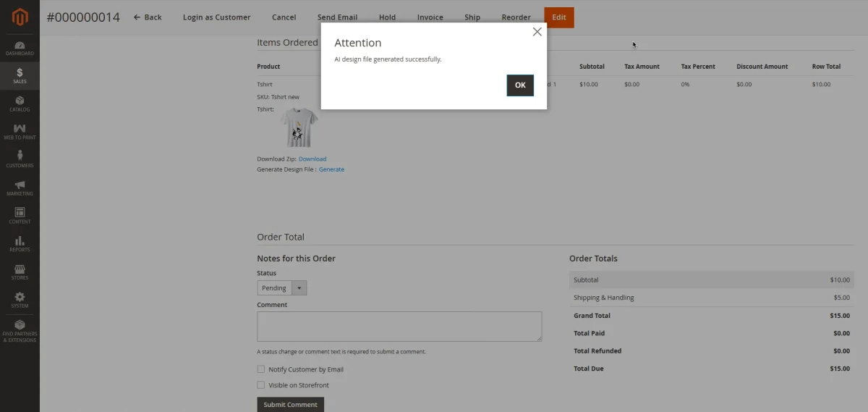Click the Shipping & Handling label
The height and width of the screenshot is (412, 868).
pyautogui.click(x=604, y=298)
